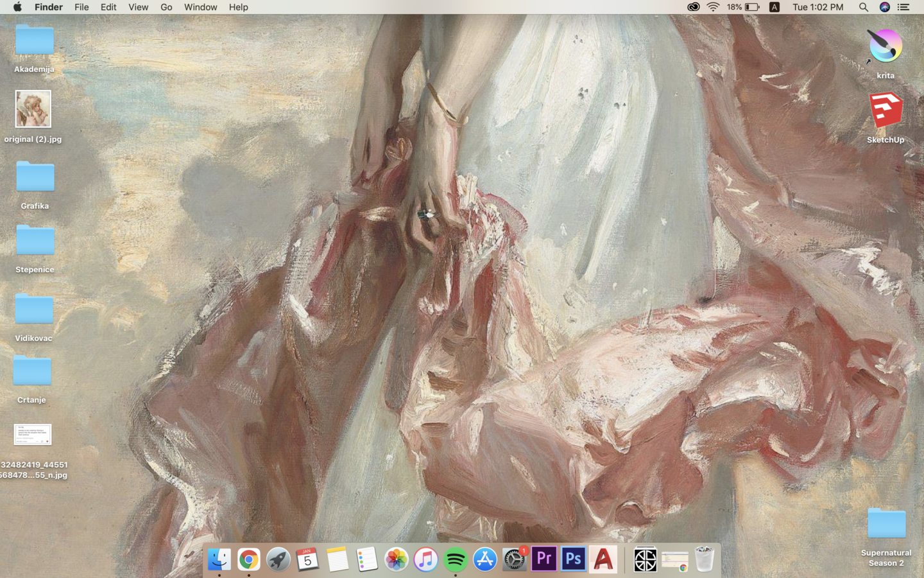Screen dimensions: 924x578
Task: Open Google Chrome from the dock
Action: pyautogui.click(x=248, y=559)
